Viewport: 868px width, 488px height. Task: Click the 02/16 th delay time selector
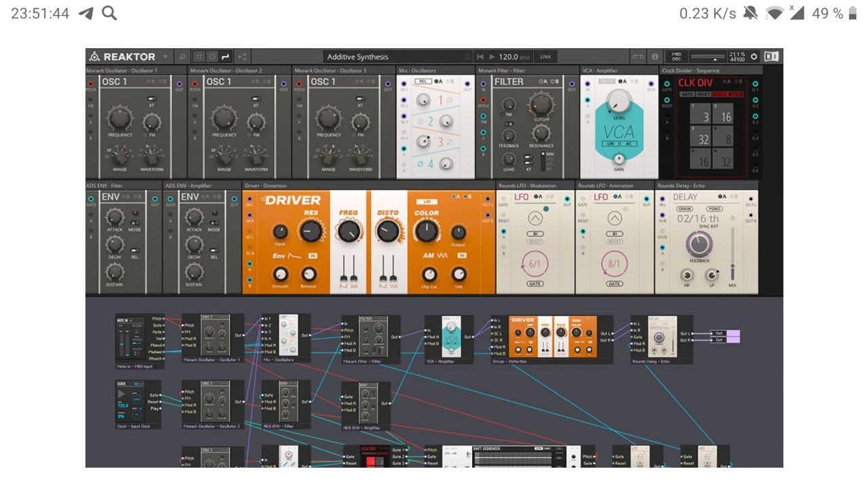pyautogui.click(x=698, y=219)
